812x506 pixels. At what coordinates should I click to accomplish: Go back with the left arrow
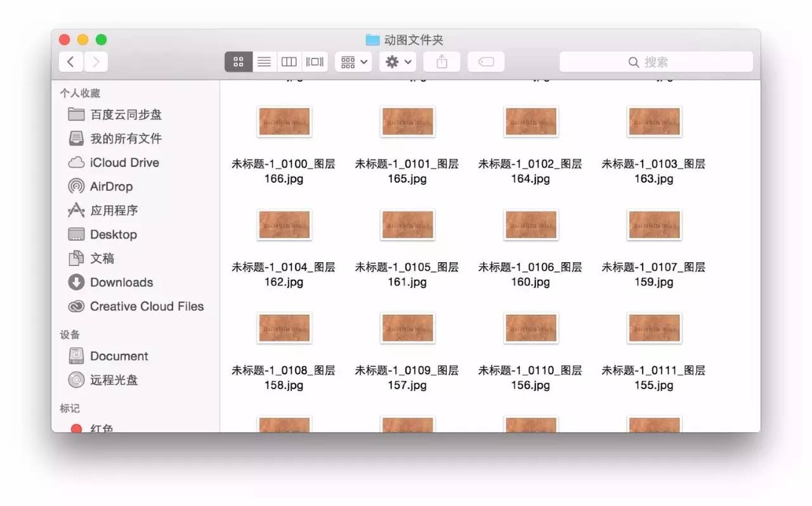tap(71, 62)
